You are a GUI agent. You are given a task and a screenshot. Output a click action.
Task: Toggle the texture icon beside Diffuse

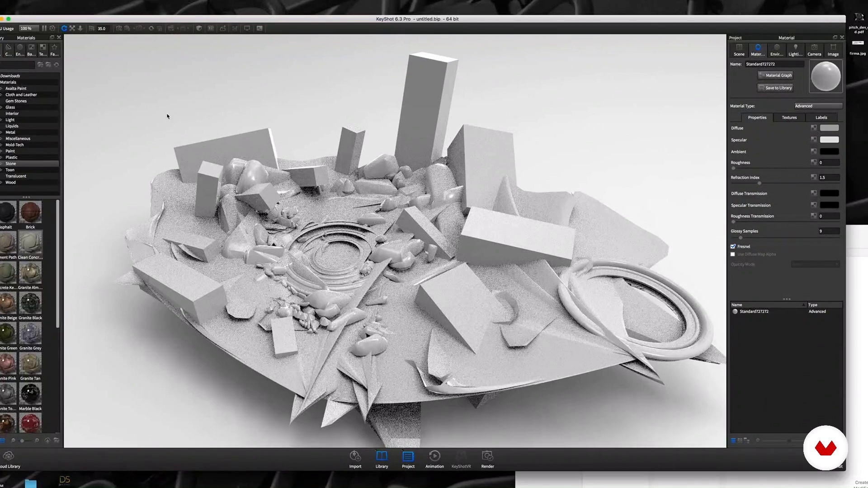click(814, 128)
